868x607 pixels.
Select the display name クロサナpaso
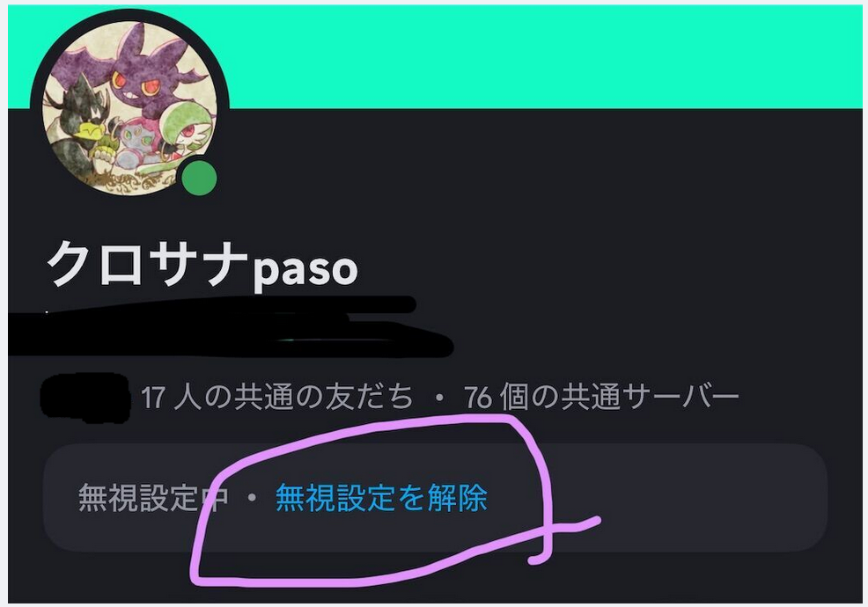[202, 264]
